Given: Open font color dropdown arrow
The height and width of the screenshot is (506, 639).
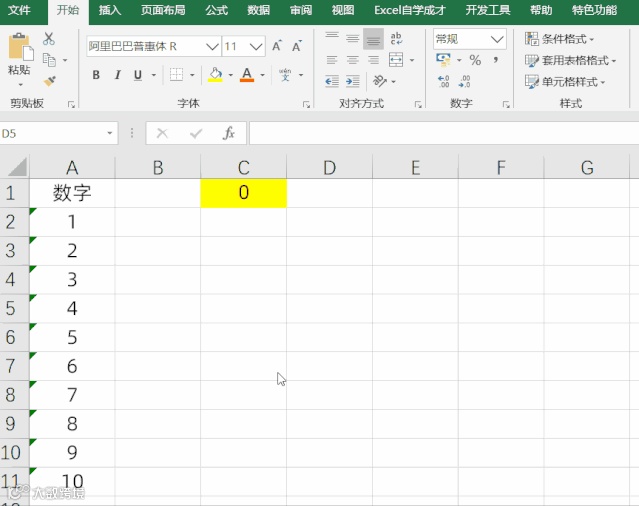Looking at the screenshot, I should (262, 75).
